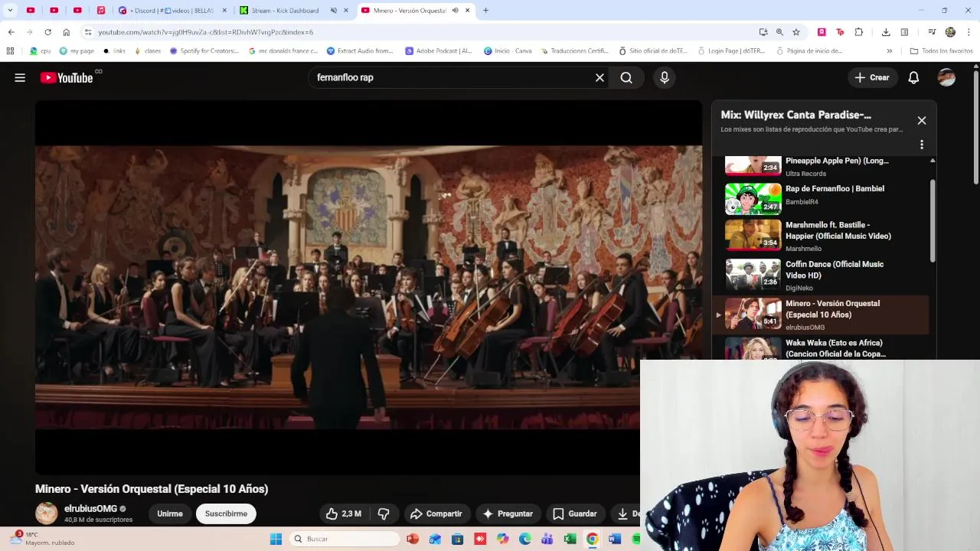Image resolution: width=980 pixels, height=551 pixels.
Task: Open the account avatar menu
Action: coord(946,77)
